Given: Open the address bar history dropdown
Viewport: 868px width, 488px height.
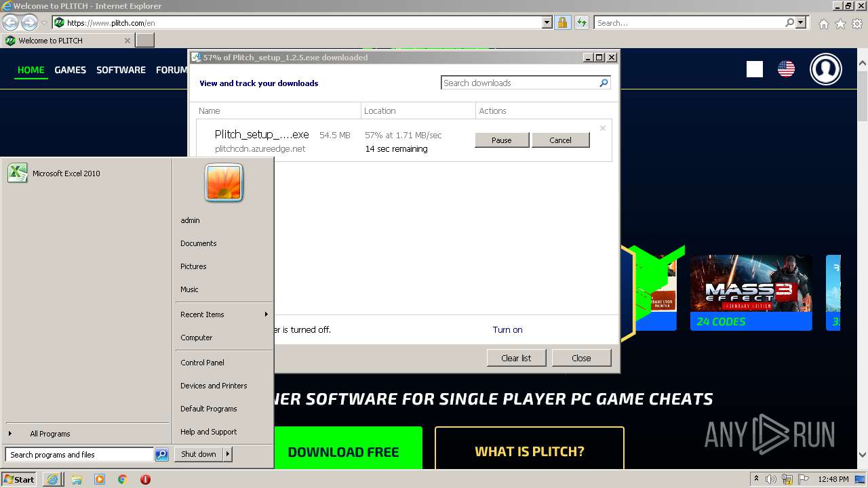Looking at the screenshot, I should pyautogui.click(x=547, y=22).
